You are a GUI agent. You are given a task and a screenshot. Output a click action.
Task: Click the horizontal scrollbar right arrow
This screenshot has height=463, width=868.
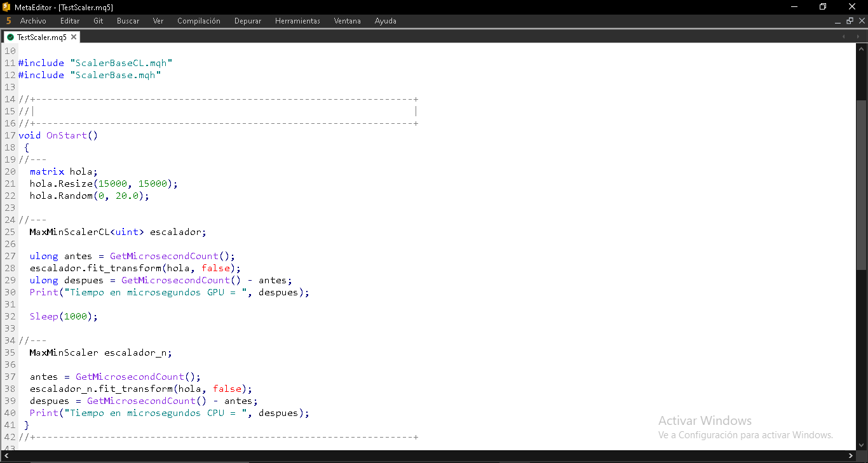pos(851,455)
